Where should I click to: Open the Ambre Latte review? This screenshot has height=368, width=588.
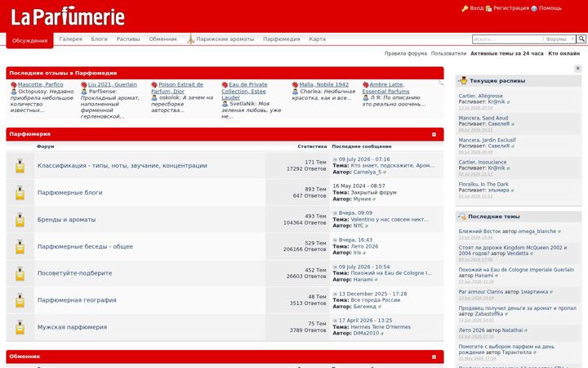[385, 88]
